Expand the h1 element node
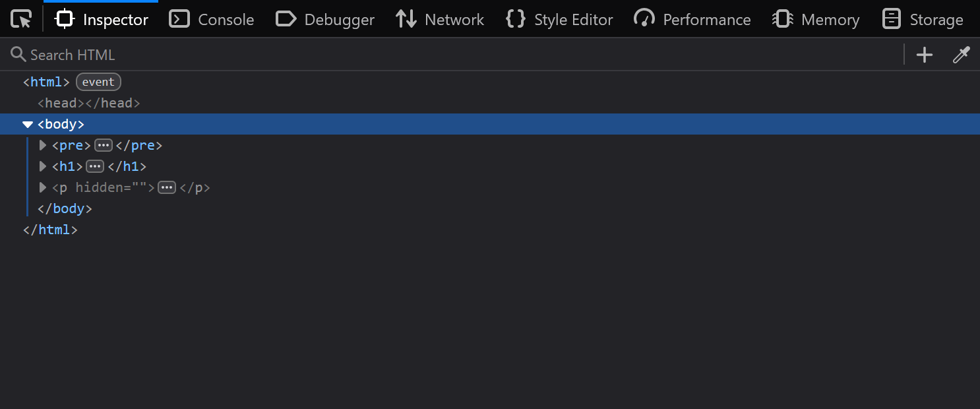The width and height of the screenshot is (980, 409). tap(42, 166)
